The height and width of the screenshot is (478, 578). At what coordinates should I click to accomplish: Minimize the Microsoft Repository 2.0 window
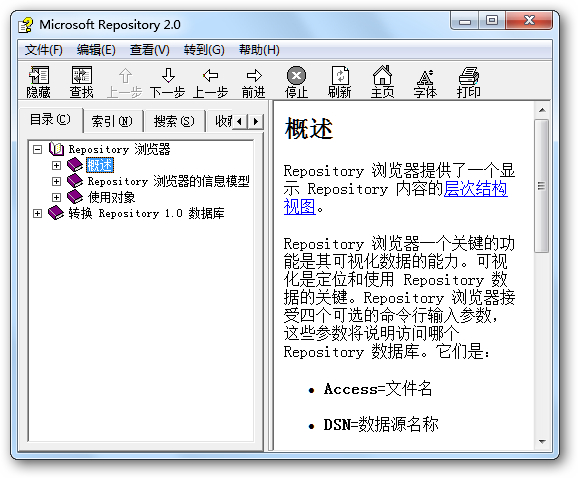(x=465, y=21)
